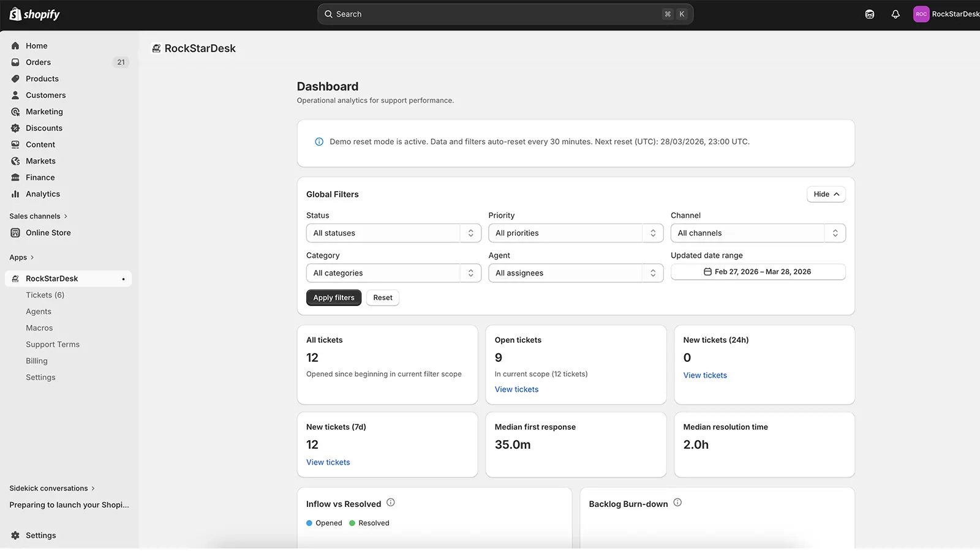Click View tickets under Open tickets
980x551 pixels.
[516, 389]
